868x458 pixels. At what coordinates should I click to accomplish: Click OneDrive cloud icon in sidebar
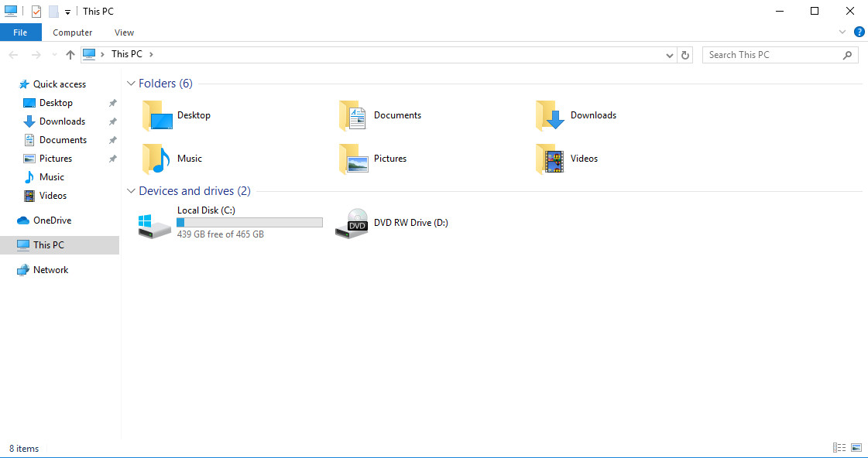23,220
